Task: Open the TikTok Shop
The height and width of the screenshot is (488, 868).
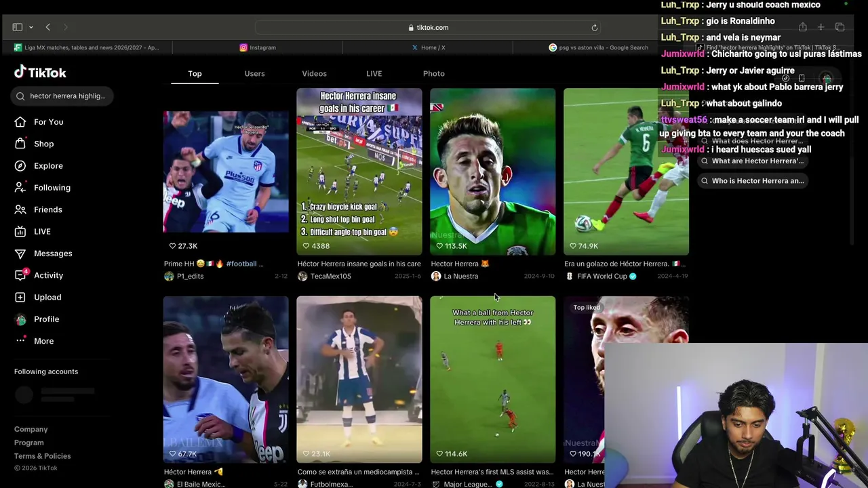Action: coord(43,144)
